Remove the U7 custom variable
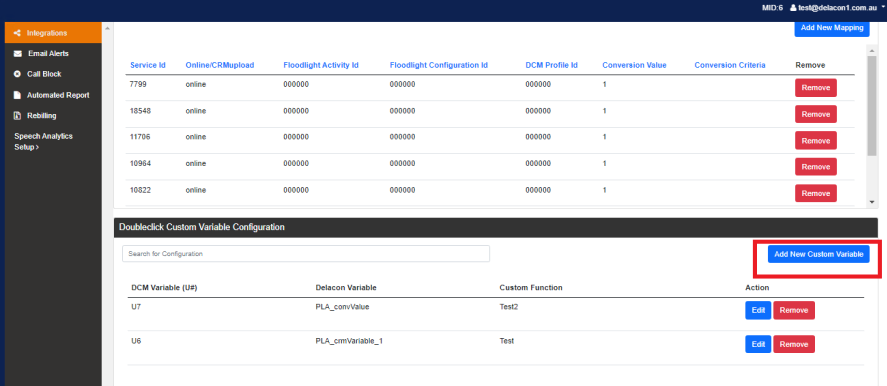Viewport: 887px width, 386px height. (794, 310)
